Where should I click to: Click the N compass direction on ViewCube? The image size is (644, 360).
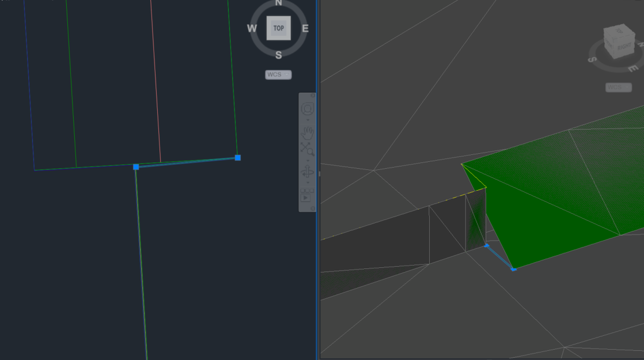pyautogui.click(x=278, y=3)
